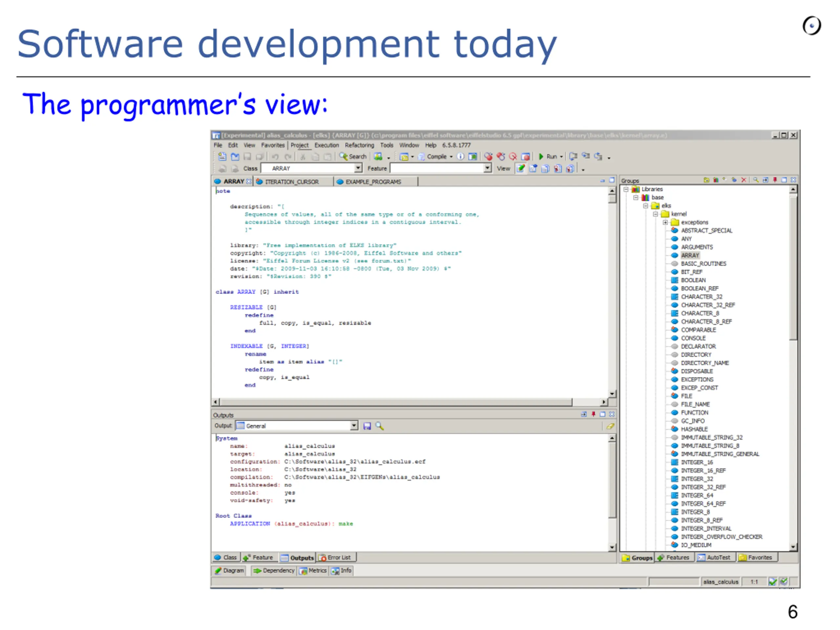Open the Project menu

300,145
